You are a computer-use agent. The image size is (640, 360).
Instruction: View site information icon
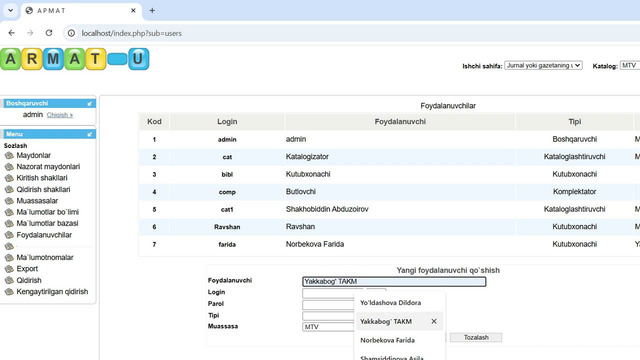(71, 33)
